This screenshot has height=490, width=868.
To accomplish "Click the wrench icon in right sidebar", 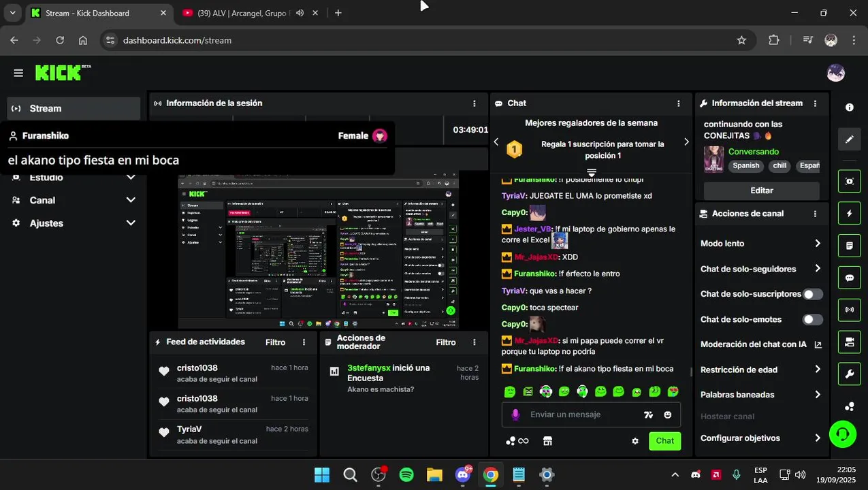I will point(850,374).
